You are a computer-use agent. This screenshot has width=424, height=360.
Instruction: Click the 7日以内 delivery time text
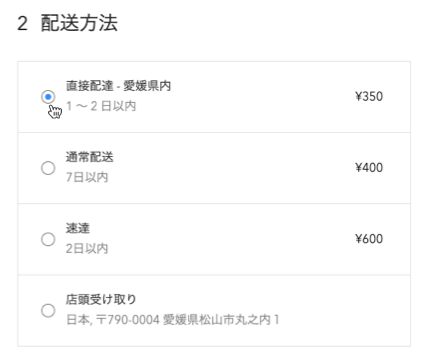pos(87,177)
